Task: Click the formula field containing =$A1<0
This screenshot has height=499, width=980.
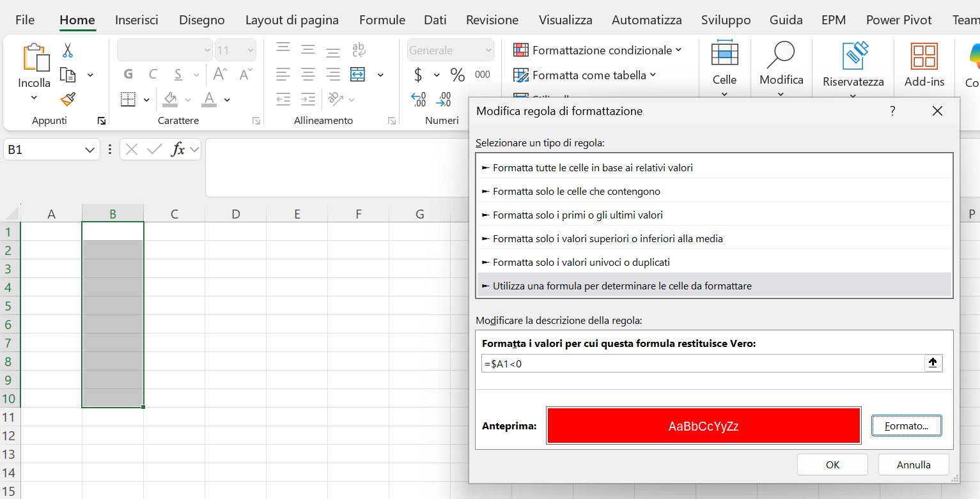Action: (703, 364)
